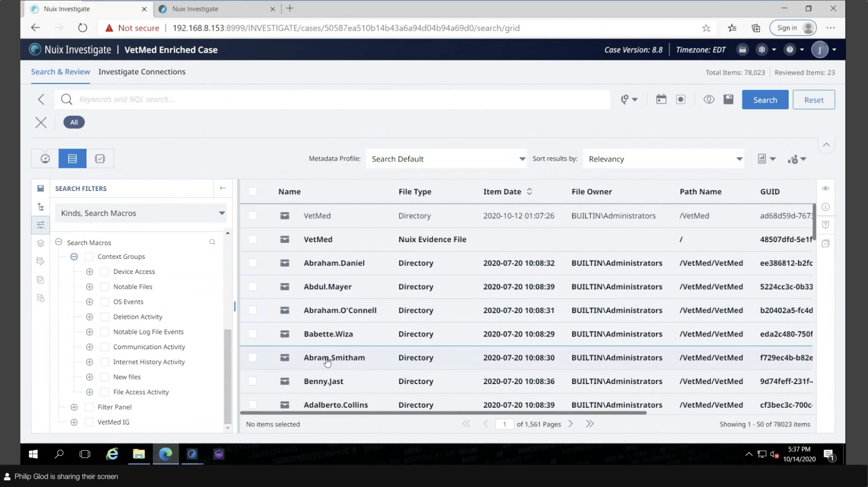Select the Benny.Jast row checkbox
This screenshot has height=487, width=868.
[252, 381]
